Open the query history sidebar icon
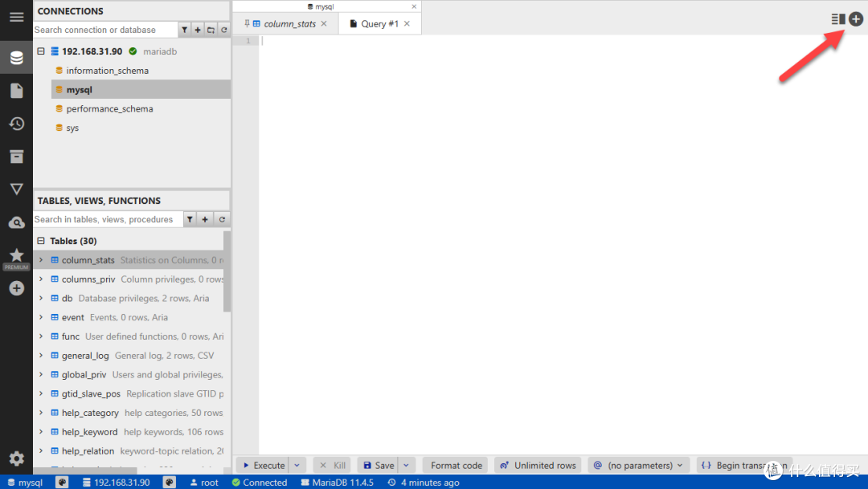Image resolution: width=868 pixels, height=489 pixels. click(17, 124)
